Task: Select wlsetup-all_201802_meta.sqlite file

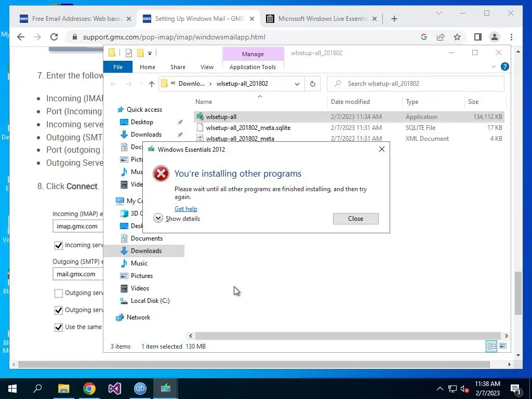Action: pyautogui.click(x=349, y=128)
